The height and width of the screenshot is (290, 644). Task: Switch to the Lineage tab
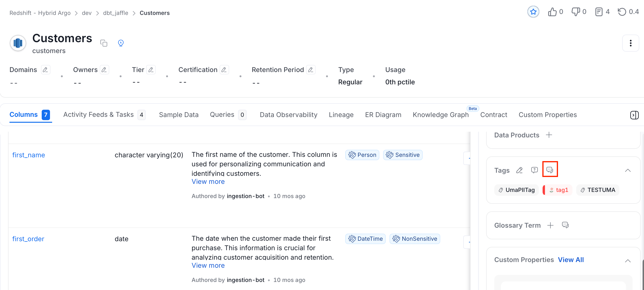pos(341,115)
